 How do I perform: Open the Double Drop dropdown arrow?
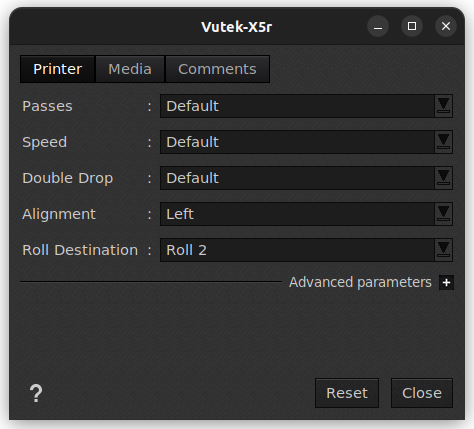443,178
